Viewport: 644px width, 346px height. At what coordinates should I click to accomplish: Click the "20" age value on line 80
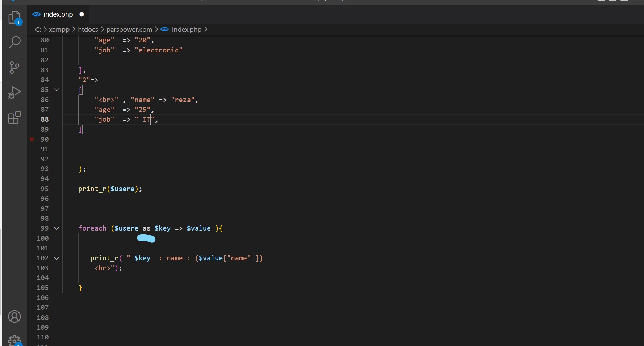[x=142, y=40]
